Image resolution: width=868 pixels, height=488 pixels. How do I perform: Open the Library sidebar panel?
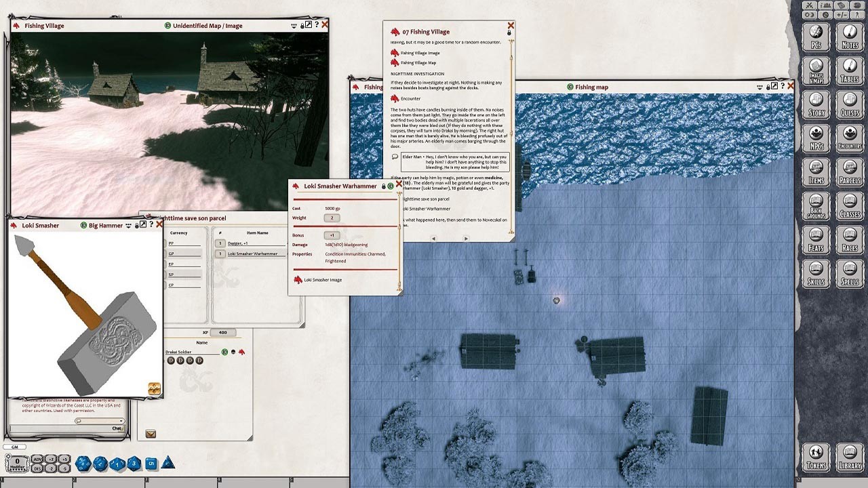coord(850,455)
